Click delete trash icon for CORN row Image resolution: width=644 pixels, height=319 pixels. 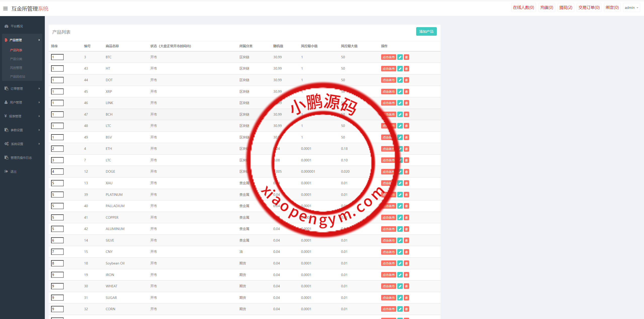(x=406, y=309)
